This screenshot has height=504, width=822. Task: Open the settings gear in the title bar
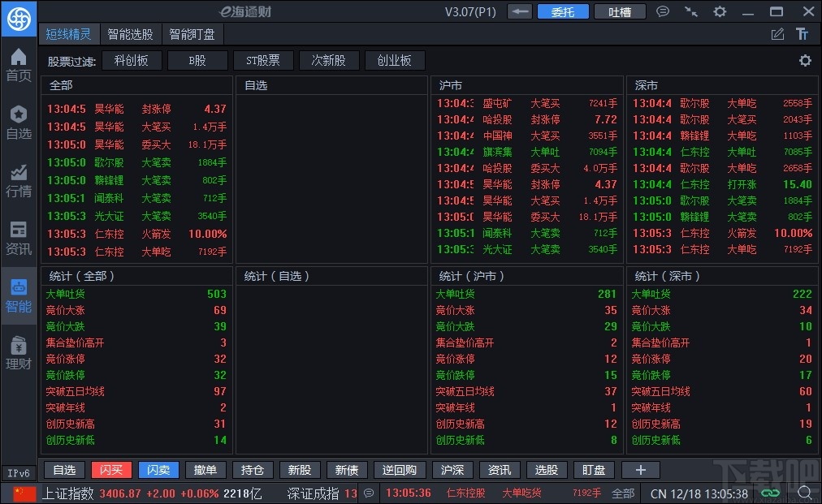[720, 11]
